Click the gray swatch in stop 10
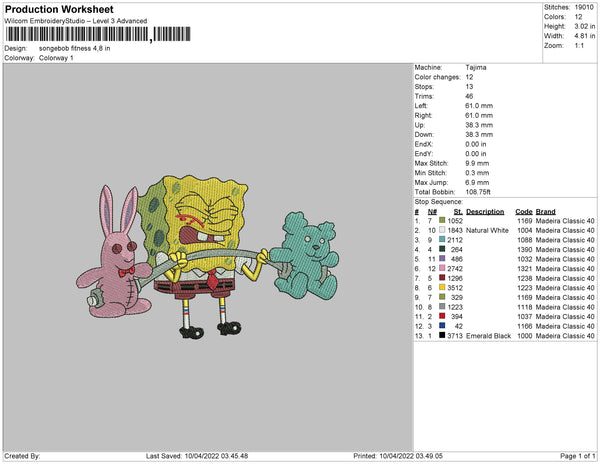The image size is (600, 464). point(442,306)
